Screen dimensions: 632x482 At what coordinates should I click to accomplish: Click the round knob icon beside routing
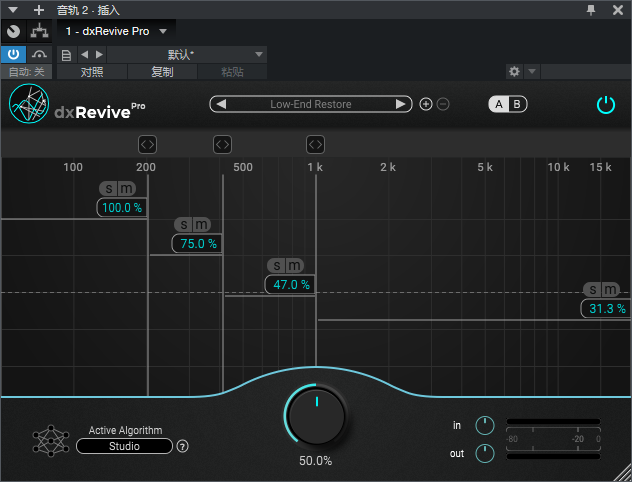[x=13, y=31]
